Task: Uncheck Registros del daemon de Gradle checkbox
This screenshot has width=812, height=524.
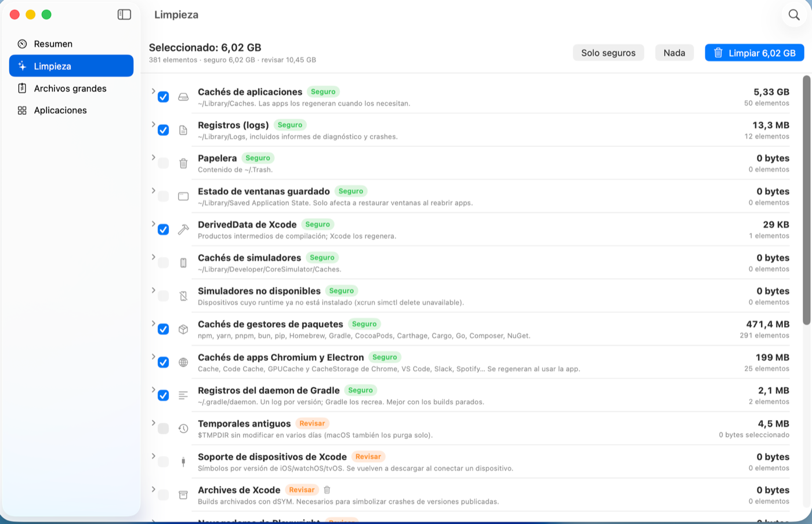Action: coord(164,395)
